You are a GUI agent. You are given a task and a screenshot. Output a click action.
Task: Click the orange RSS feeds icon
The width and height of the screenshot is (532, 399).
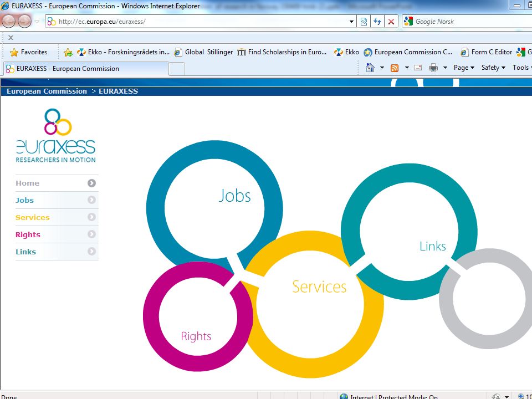coord(394,68)
